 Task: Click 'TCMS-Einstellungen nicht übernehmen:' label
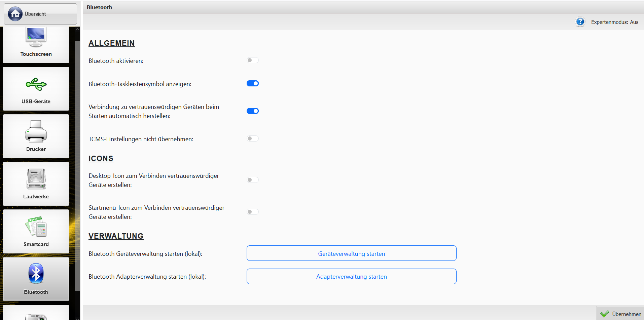[141, 139]
